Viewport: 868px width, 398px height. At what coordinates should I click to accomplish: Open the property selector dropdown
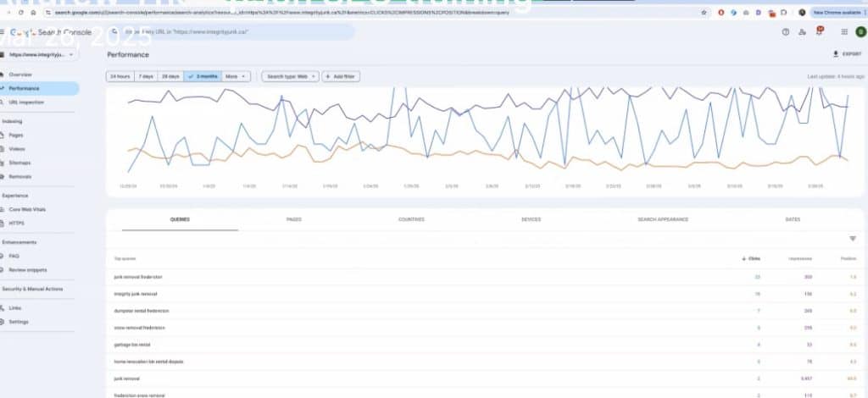[42, 55]
